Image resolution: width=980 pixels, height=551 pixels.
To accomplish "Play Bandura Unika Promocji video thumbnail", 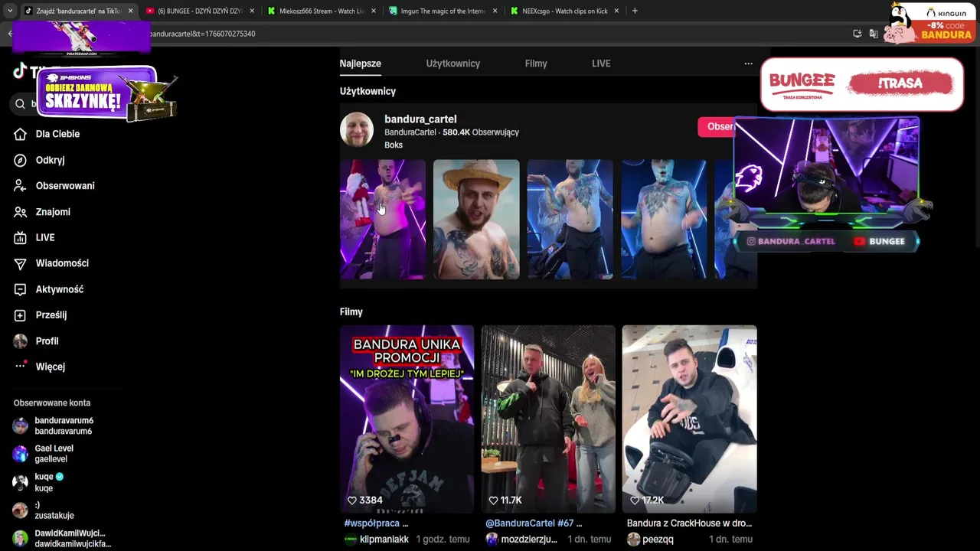I will [407, 419].
